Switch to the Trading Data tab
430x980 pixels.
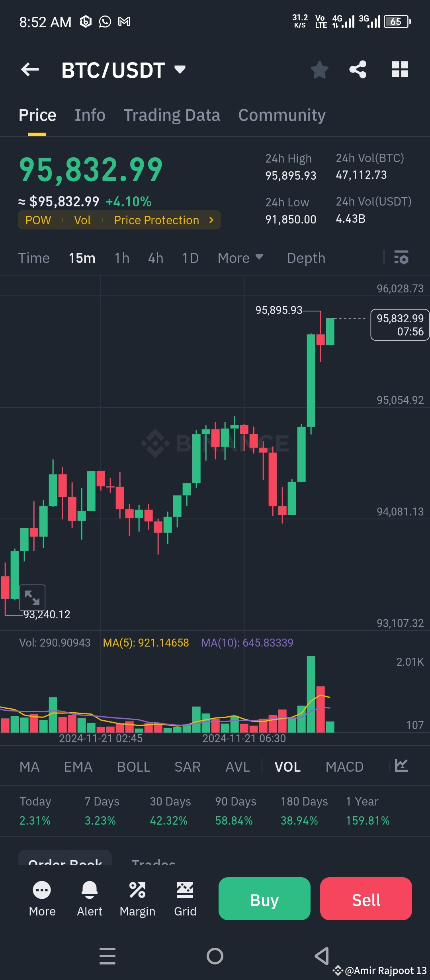coord(172,115)
